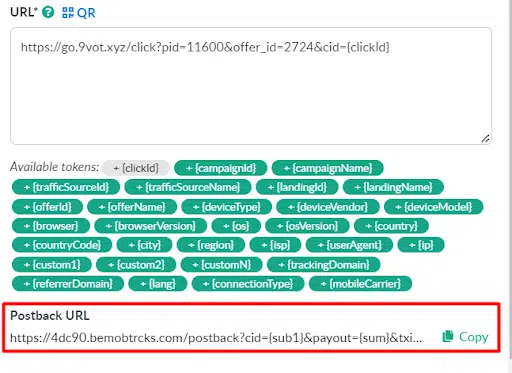Click the greyed-out {clickId} token

pos(136,168)
